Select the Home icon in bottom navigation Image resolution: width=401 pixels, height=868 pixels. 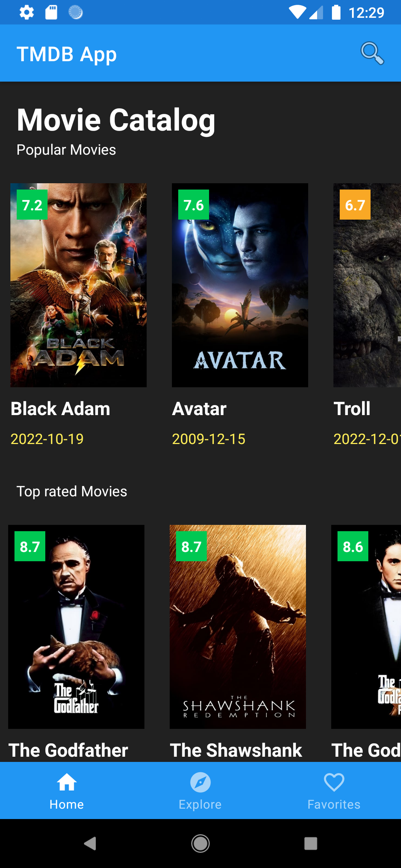pos(67,790)
